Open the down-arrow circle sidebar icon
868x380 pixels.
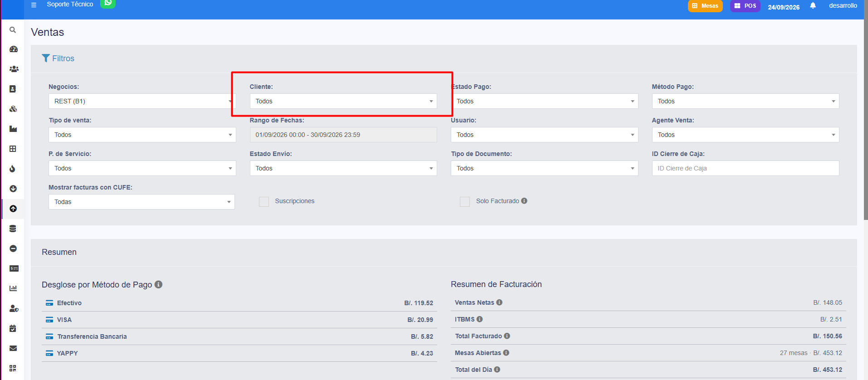pos(13,189)
